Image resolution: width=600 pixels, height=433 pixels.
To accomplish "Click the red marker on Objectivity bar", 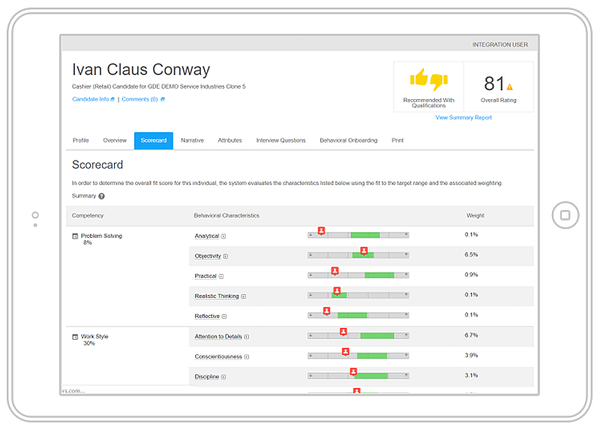I will pyautogui.click(x=364, y=251).
